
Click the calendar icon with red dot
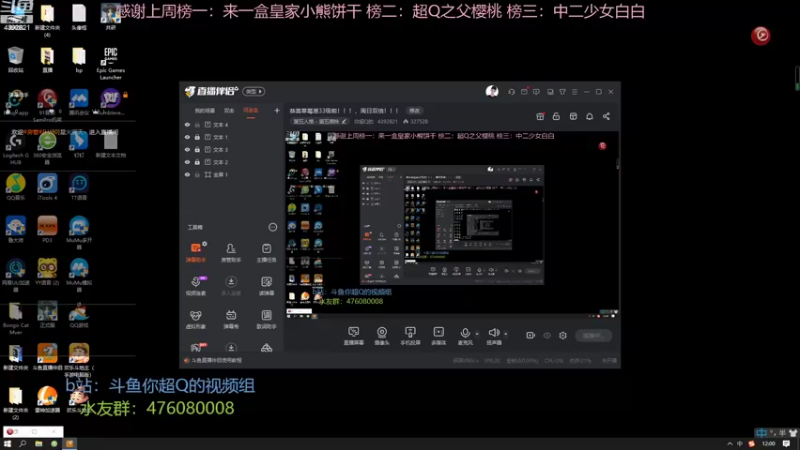coord(540,116)
